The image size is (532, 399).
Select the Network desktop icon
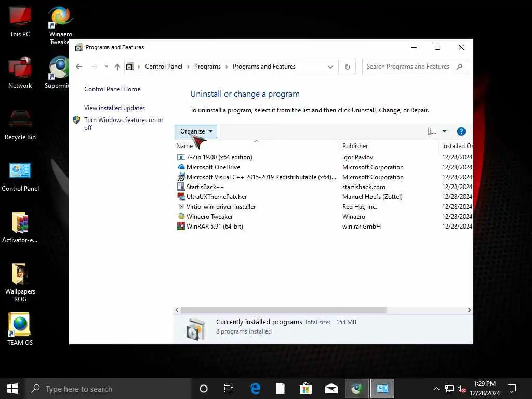pos(20,73)
